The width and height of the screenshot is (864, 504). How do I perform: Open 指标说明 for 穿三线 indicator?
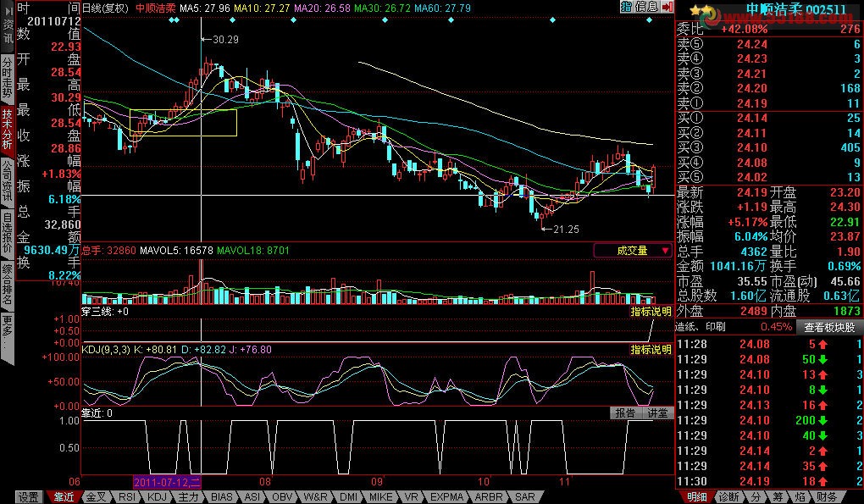[x=651, y=312]
